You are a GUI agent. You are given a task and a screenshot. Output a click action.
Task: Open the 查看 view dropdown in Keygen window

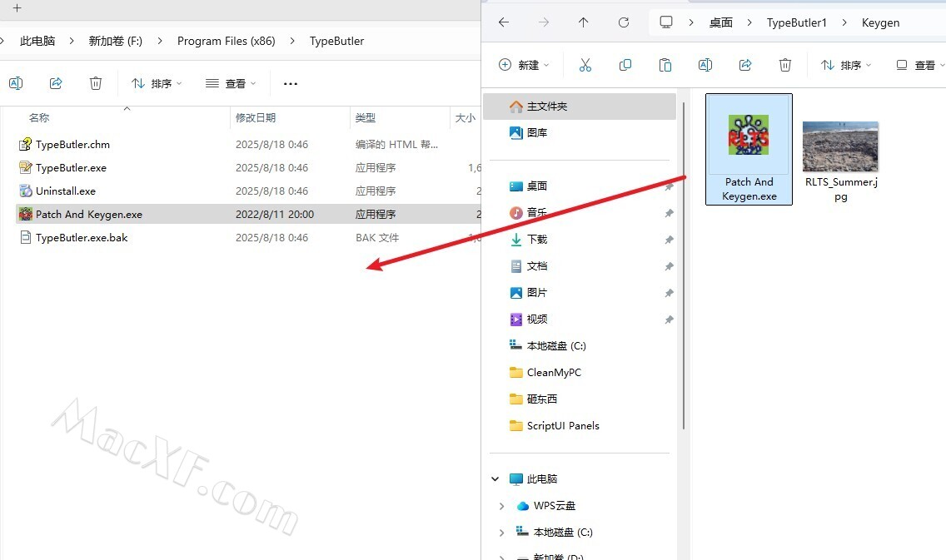point(920,65)
